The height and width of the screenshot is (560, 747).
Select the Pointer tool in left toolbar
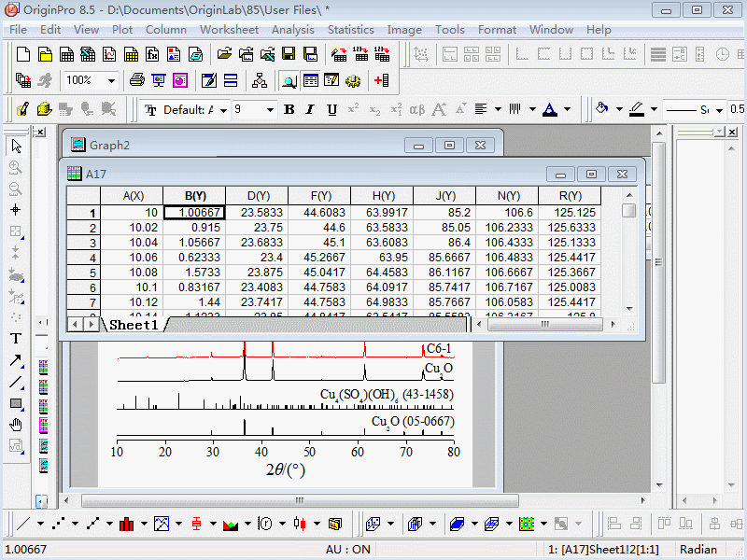(16, 146)
